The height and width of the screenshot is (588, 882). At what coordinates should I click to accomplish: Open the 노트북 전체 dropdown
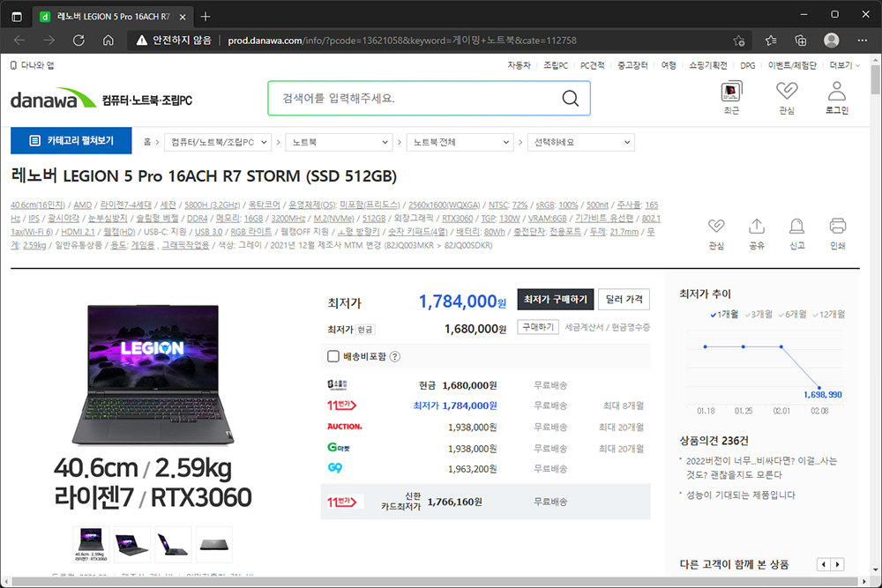pyautogui.click(x=460, y=142)
